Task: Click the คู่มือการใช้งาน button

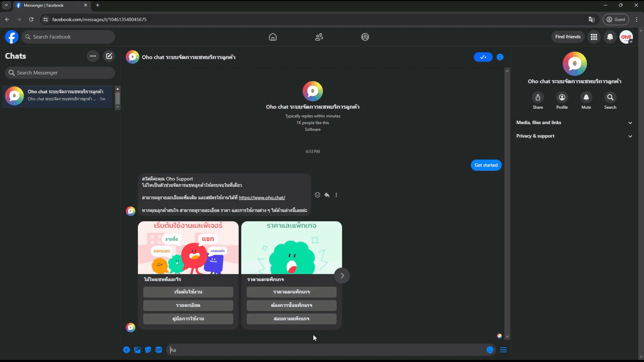Action: (188, 319)
